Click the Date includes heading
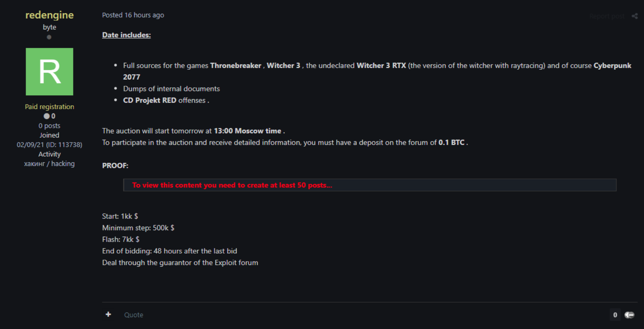This screenshot has height=329, width=644. click(x=126, y=35)
